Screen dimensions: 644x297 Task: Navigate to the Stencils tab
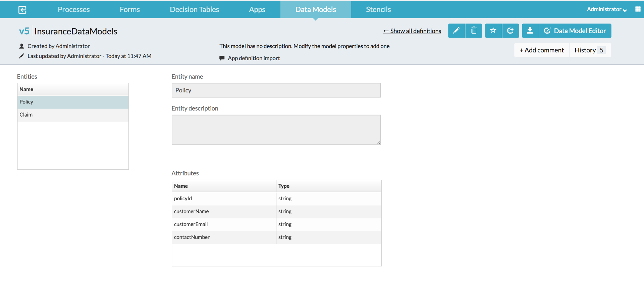[x=378, y=9]
